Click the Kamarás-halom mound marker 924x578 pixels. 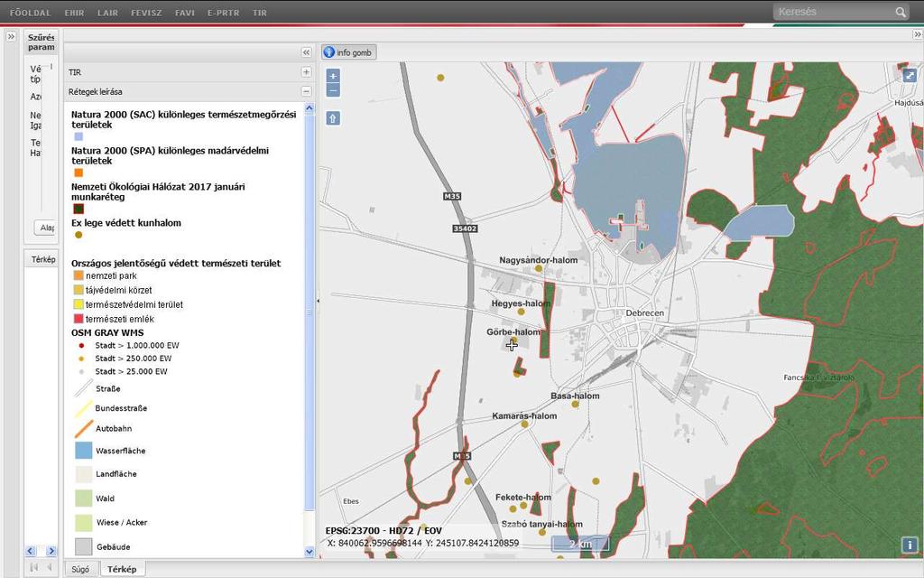524,424
